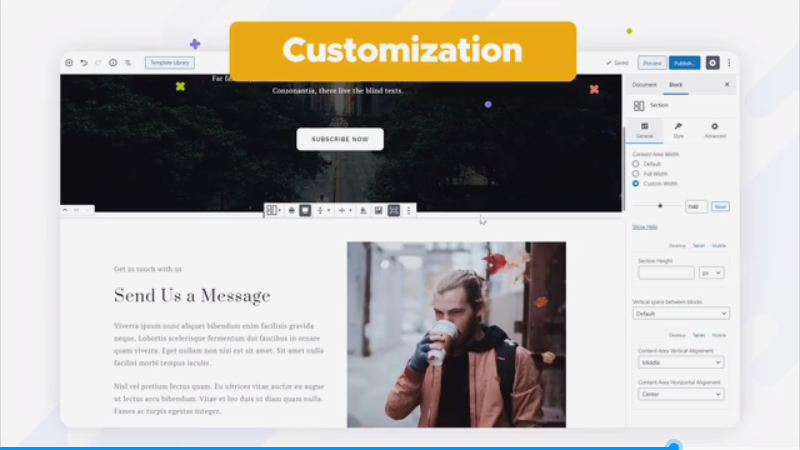800x450 pixels.
Task: Click the Section block icon in sidebar
Action: click(638, 106)
